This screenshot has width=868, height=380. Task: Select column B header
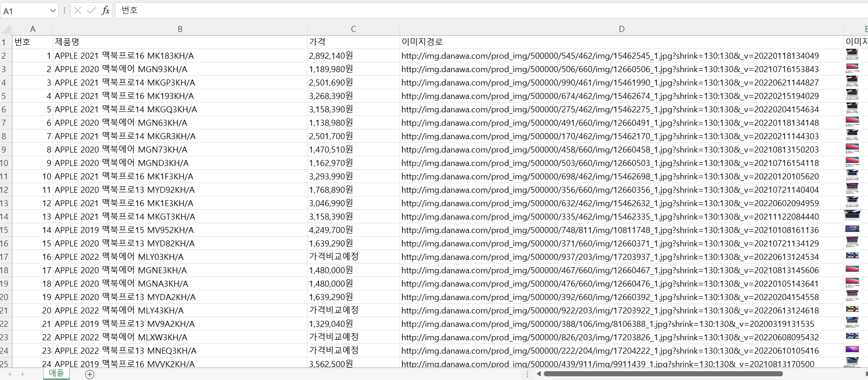[x=180, y=29]
